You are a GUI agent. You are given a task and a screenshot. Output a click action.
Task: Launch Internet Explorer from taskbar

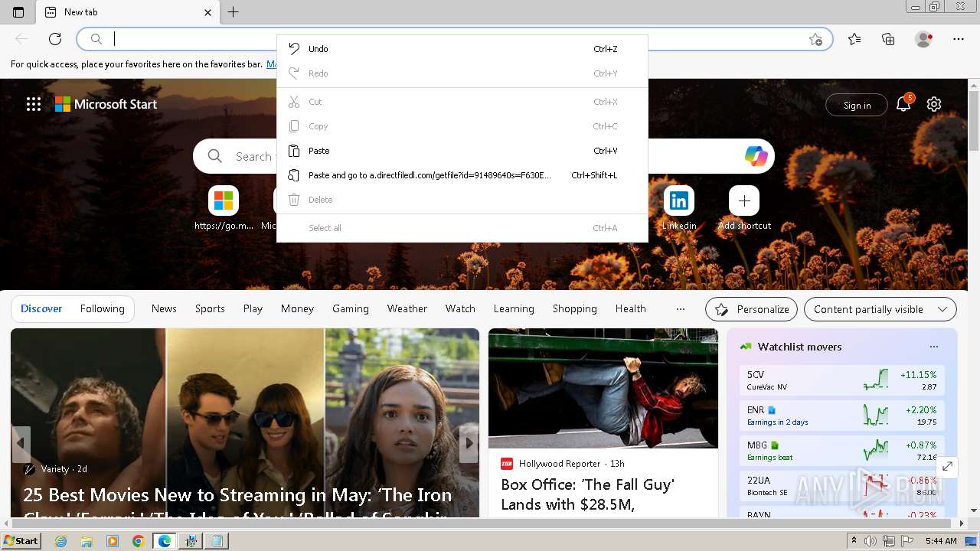(x=61, y=541)
